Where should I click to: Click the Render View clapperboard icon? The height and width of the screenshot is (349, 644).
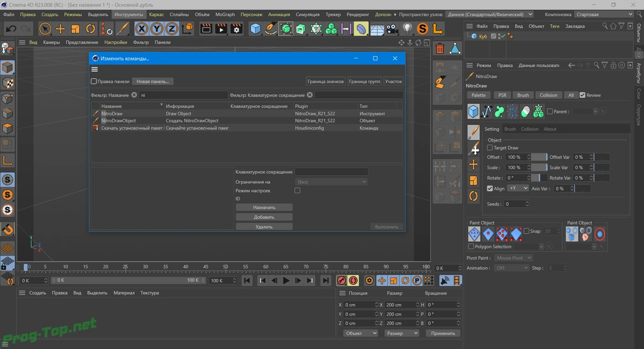[x=206, y=28]
